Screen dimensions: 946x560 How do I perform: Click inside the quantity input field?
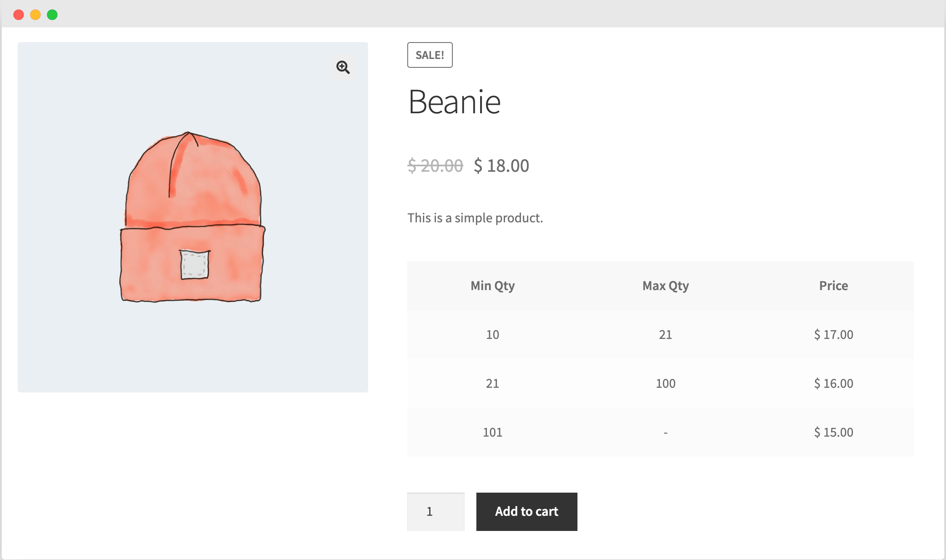tap(436, 512)
